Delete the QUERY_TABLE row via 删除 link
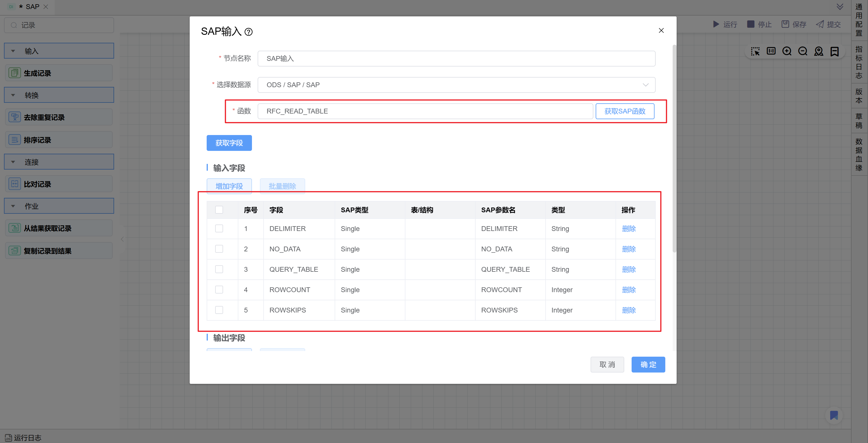Image resolution: width=868 pixels, height=443 pixels. point(628,269)
